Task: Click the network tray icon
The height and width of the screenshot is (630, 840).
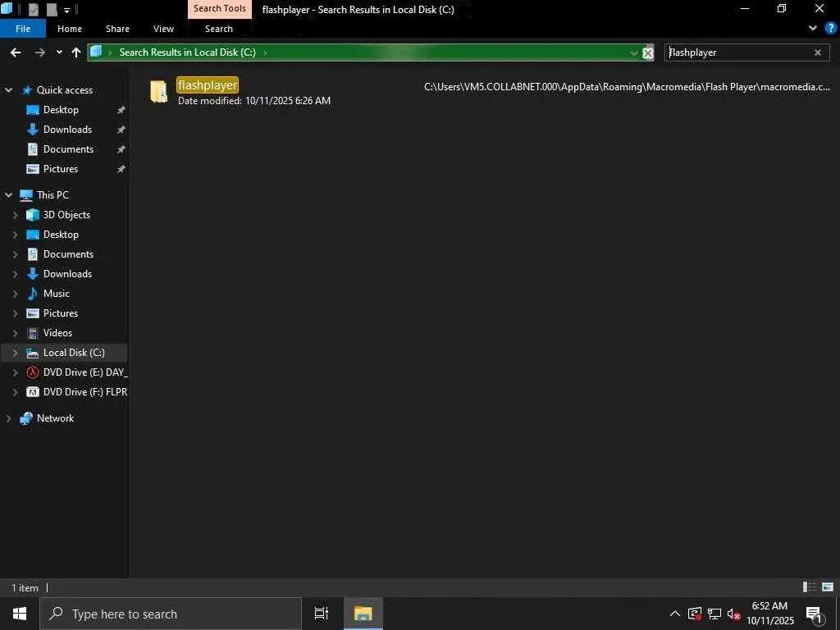Action: tap(714, 614)
